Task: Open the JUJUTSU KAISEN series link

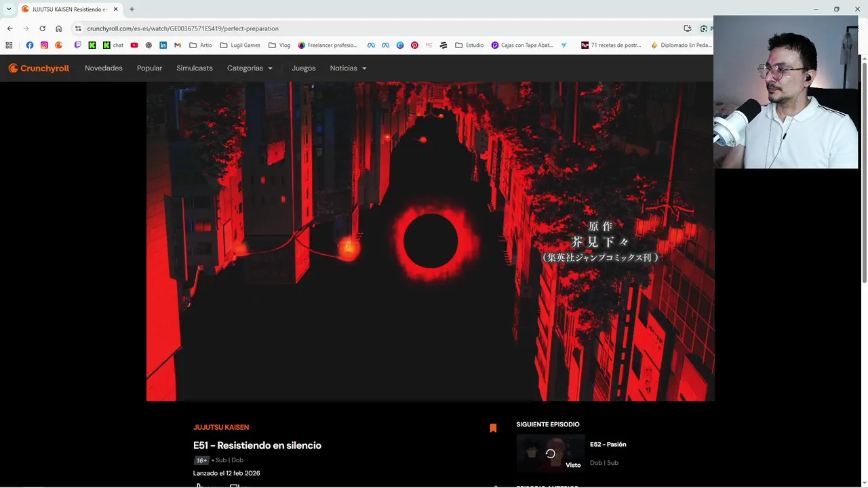Action: (x=221, y=428)
